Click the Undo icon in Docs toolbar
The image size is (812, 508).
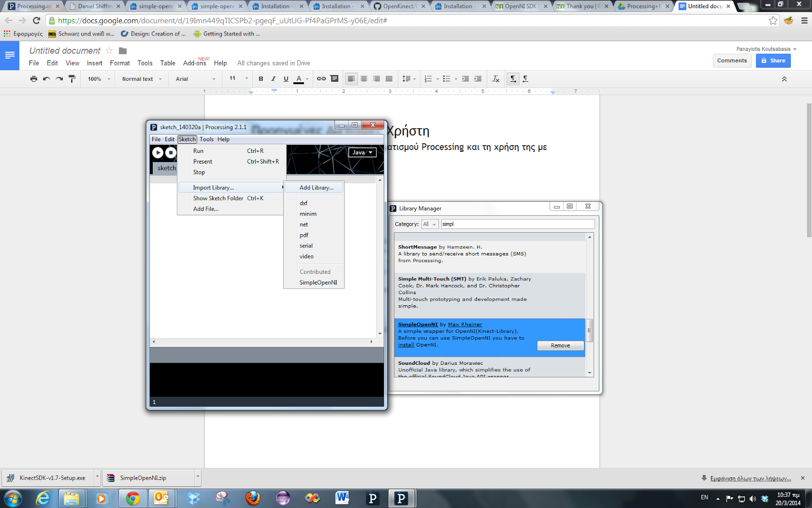click(x=47, y=79)
